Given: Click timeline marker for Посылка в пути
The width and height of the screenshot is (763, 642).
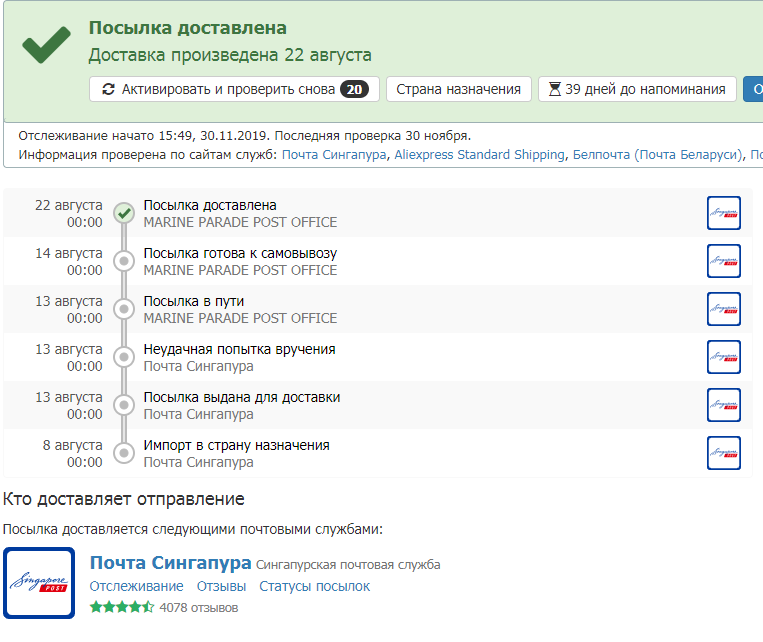Looking at the screenshot, I should (124, 309).
